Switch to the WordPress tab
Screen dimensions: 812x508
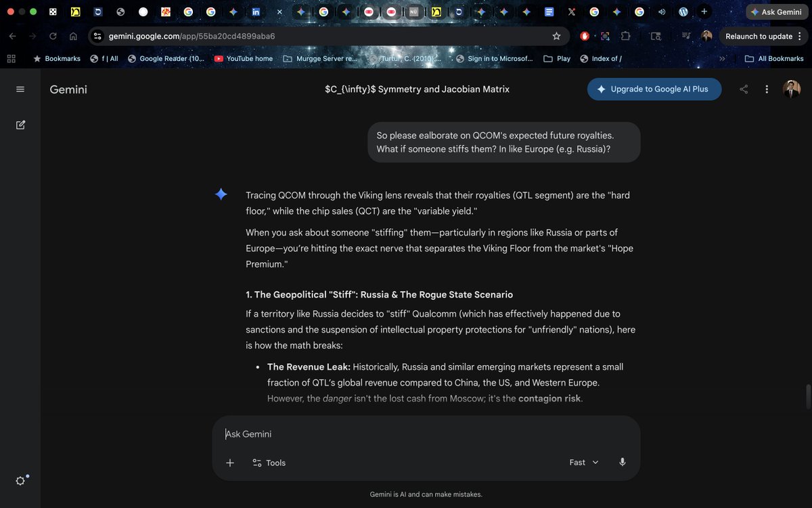[x=683, y=12]
